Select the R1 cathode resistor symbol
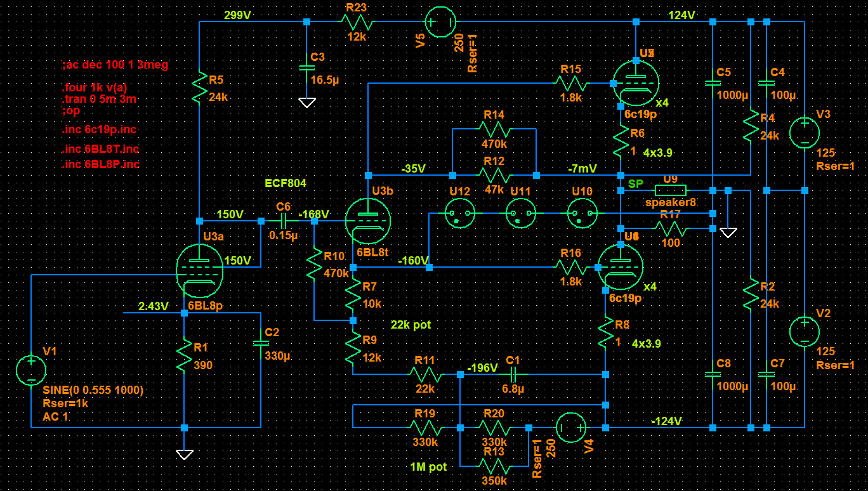Image resolution: width=868 pixels, height=491 pixels. [x=184, y=355]
